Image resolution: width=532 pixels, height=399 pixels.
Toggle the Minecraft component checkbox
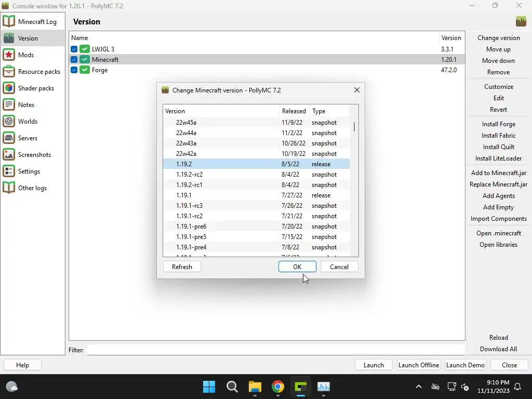coord(74,59)
